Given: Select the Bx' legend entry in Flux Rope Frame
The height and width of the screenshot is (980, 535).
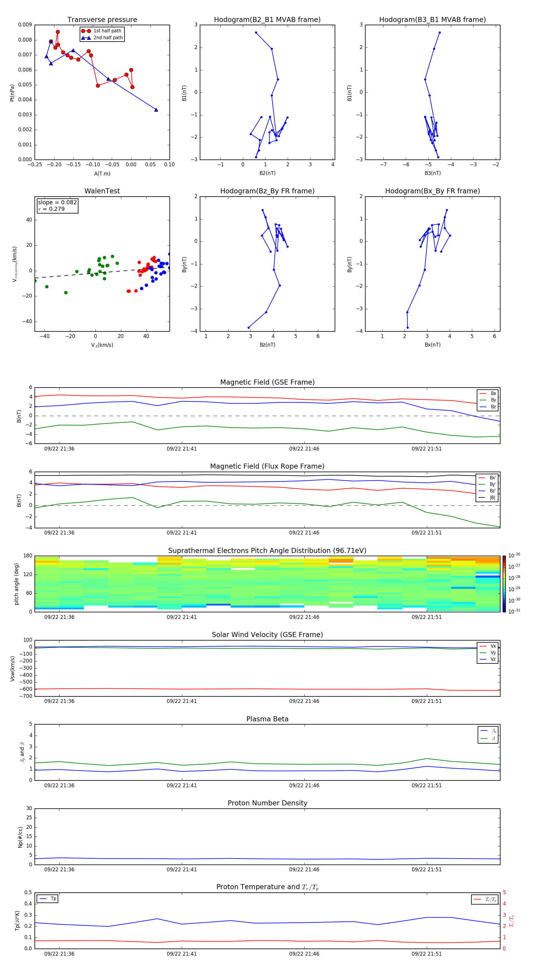Looking at the screenshot, I should click(x=487, y=478).
